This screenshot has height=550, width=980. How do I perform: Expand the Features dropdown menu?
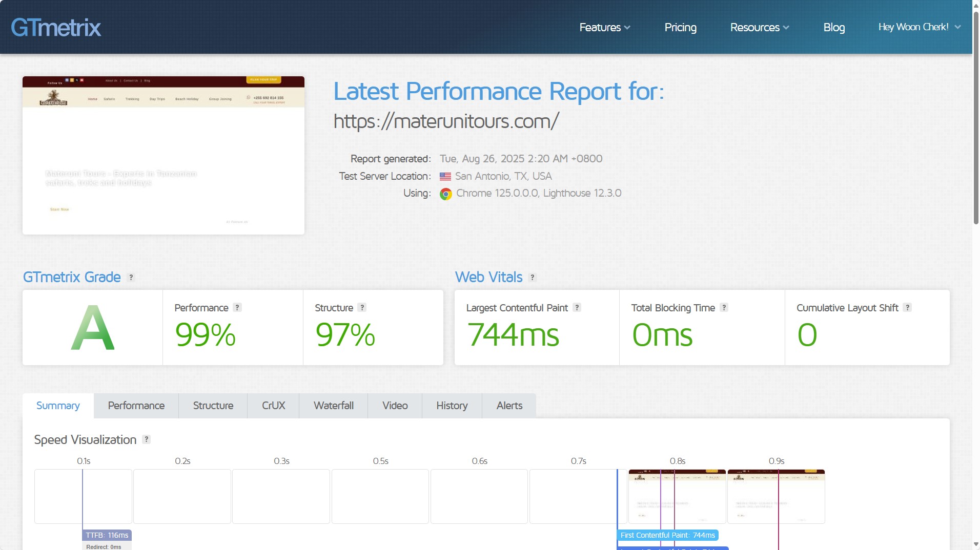coord(605,27)
